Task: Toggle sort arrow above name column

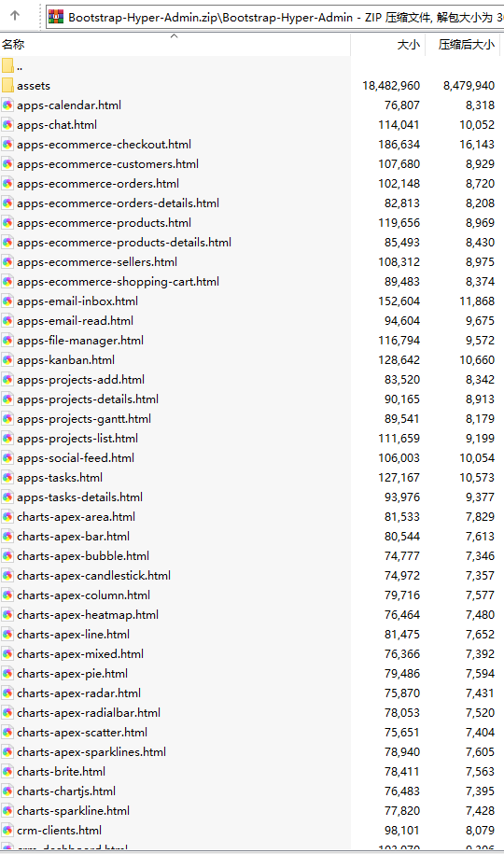Action: coord(175,36)
